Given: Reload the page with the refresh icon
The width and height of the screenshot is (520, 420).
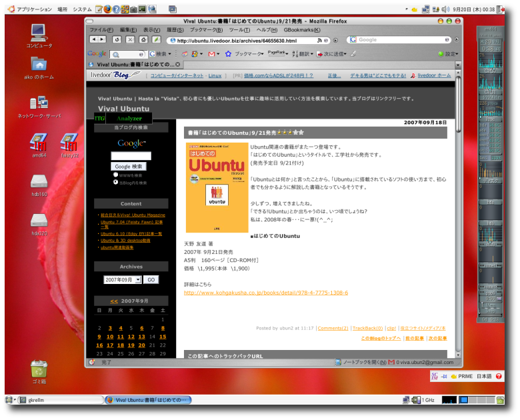Looking at the screenshot, I should pyautogui.click(x=117, y=39).
